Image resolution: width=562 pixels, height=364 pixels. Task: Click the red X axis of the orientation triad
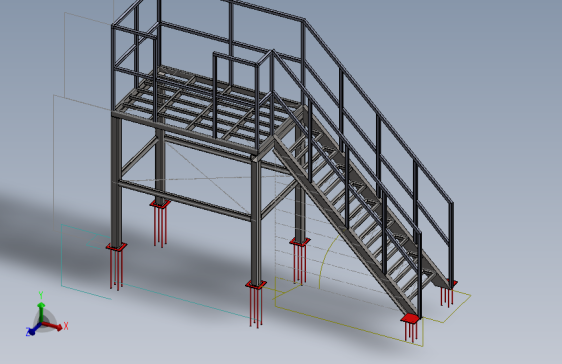(54, 326)
